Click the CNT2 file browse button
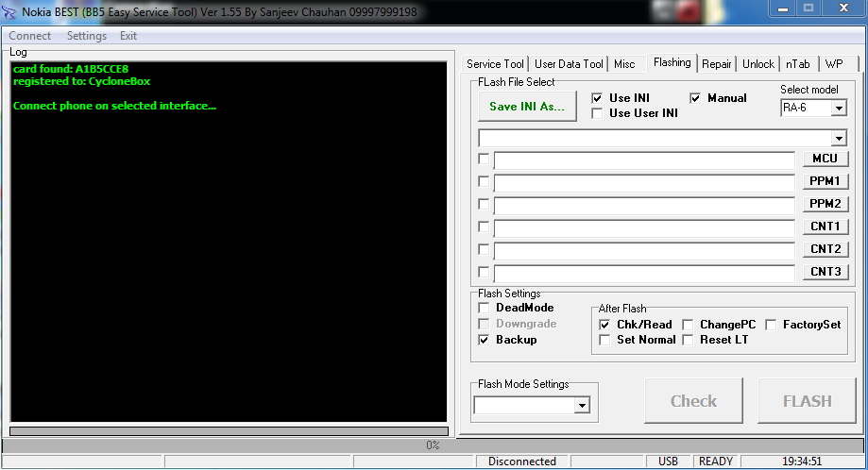The width and height of the screenshot is (868, 470). point(825,249)
